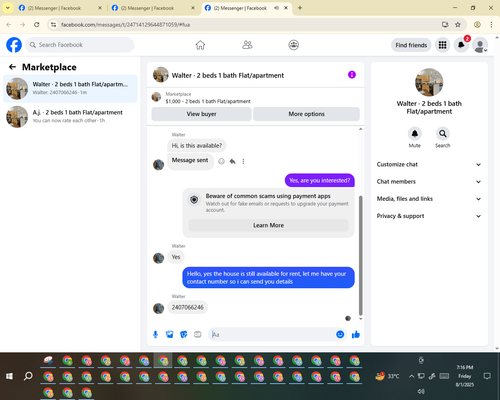Click Search icon in chat details
500x400 pixels.
pyautogui.click(x=443, y=134)
